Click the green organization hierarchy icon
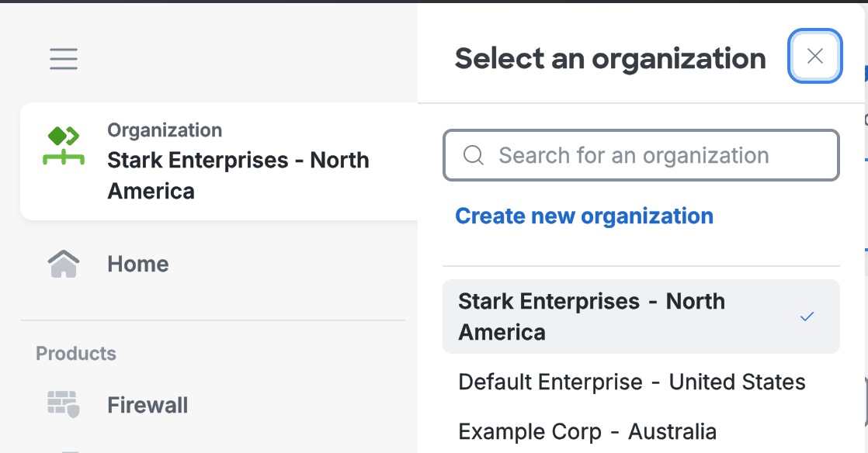The height and width of the screenshot is (453, 868). (63, 147)
